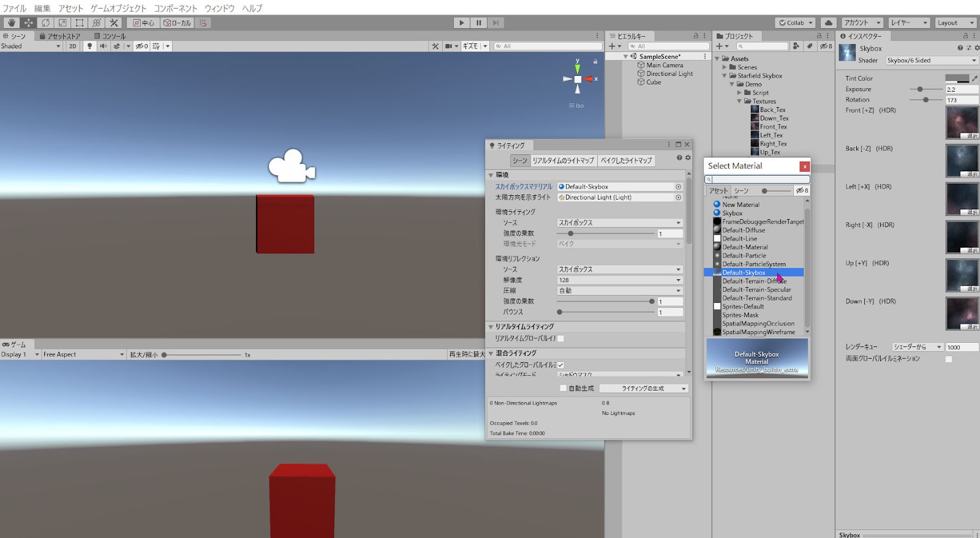Viewport: 980px width, 538px height.
Task: Toggle pivot mode button 中心
Action: [144, 23]
